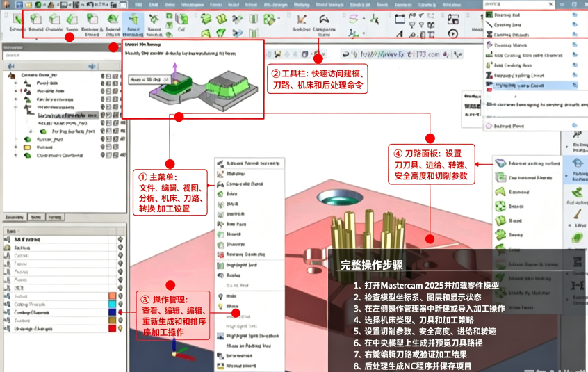The height and width of the screenshot is (372, 588).
Task: Toggle the lightbulb on the cyan swatch row
Action: click(x=120, y=304)
